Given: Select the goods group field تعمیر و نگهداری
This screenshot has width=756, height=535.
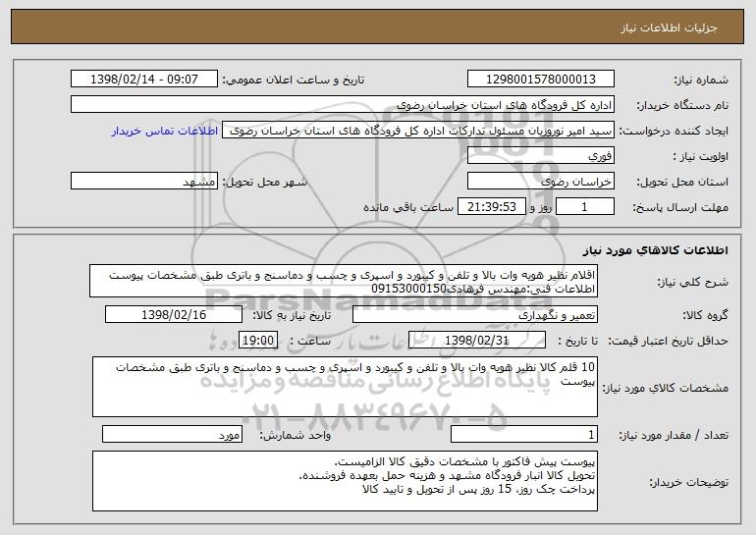Looking at the screenshot, I should coord(475,315).
